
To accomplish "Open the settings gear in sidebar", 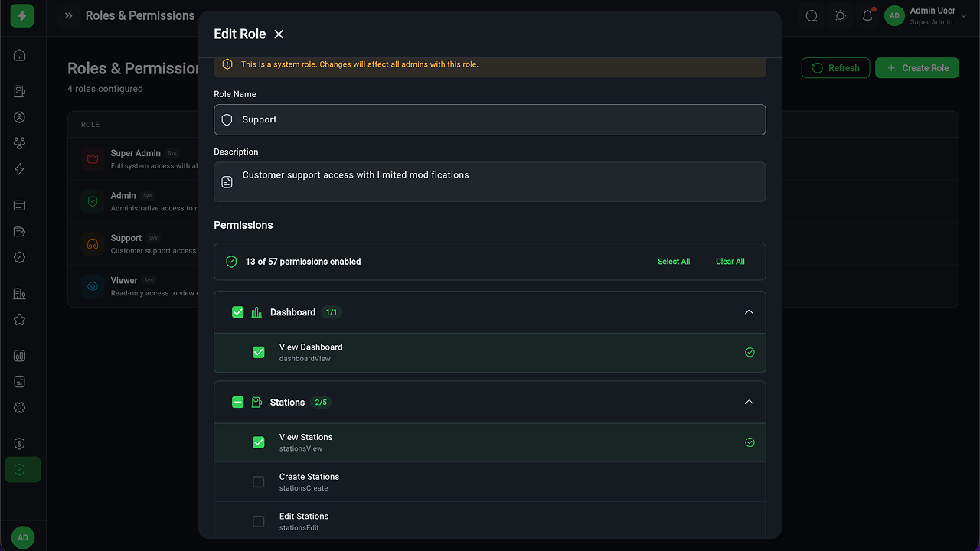I will tap(20, 408).
